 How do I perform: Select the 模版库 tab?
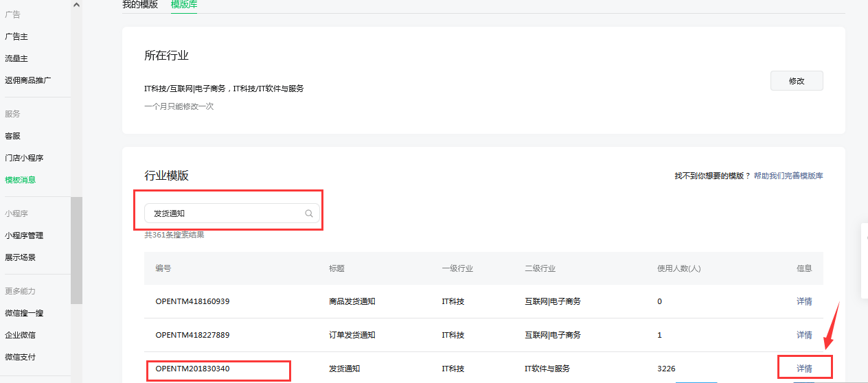coord(183,5)
